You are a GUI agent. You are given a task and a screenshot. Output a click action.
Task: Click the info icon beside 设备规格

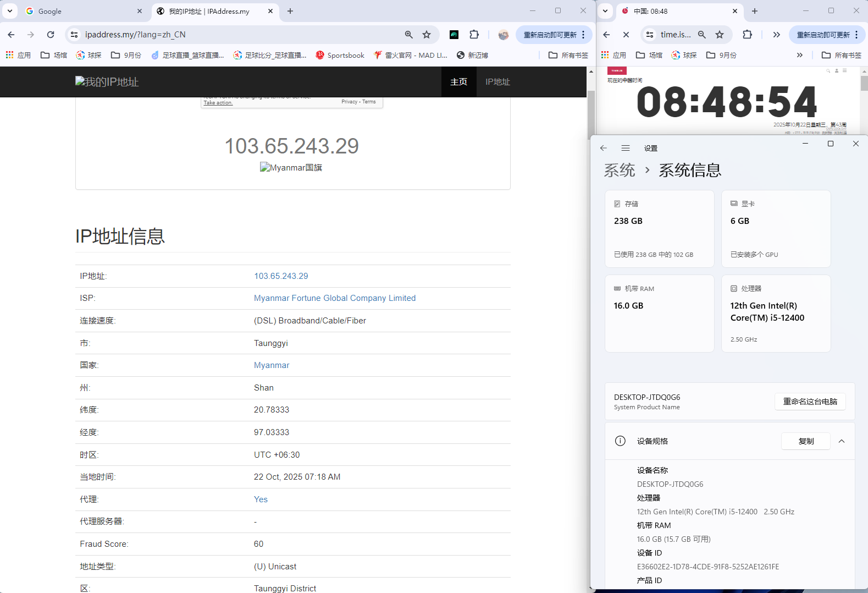(x=620, y=441)
